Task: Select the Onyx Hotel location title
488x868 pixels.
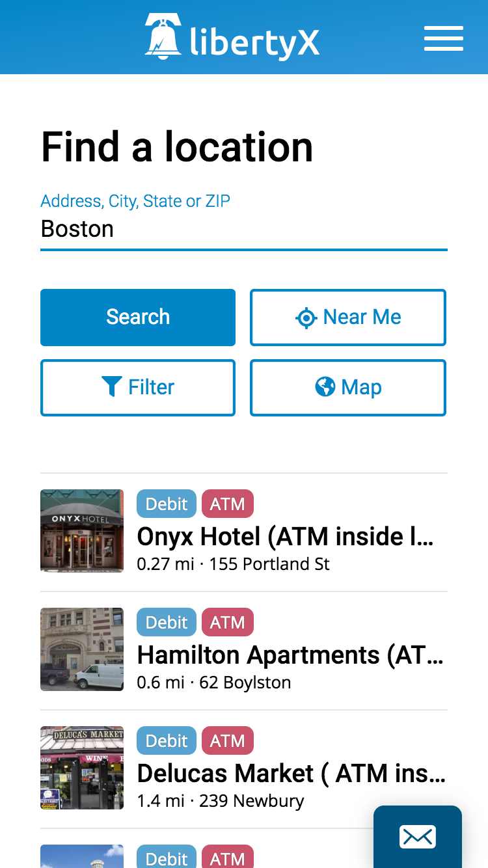Action: click(285, 537)
